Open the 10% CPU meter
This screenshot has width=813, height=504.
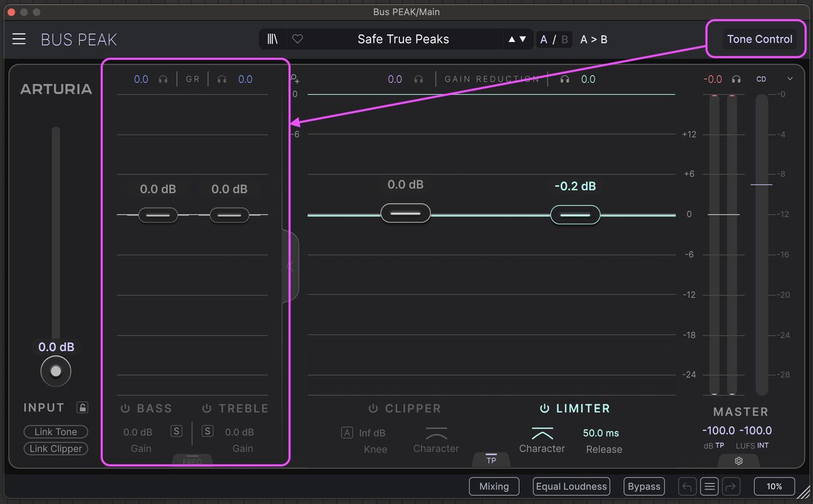tap(774, 486)
